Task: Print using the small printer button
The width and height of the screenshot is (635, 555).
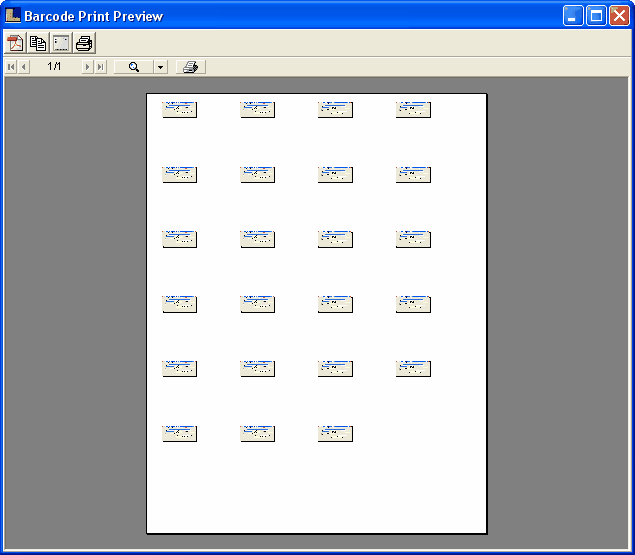Action: click(x=191, y=67)
